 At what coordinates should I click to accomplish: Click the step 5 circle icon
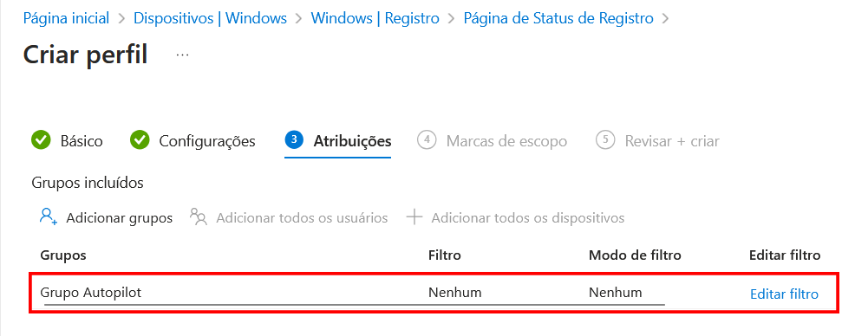[x=605, y=140]
